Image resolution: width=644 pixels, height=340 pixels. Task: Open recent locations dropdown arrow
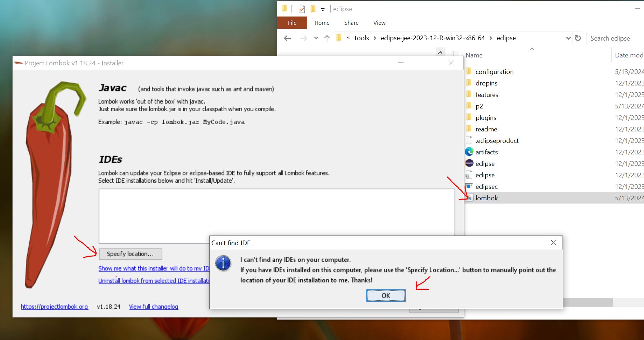[316, 38]
